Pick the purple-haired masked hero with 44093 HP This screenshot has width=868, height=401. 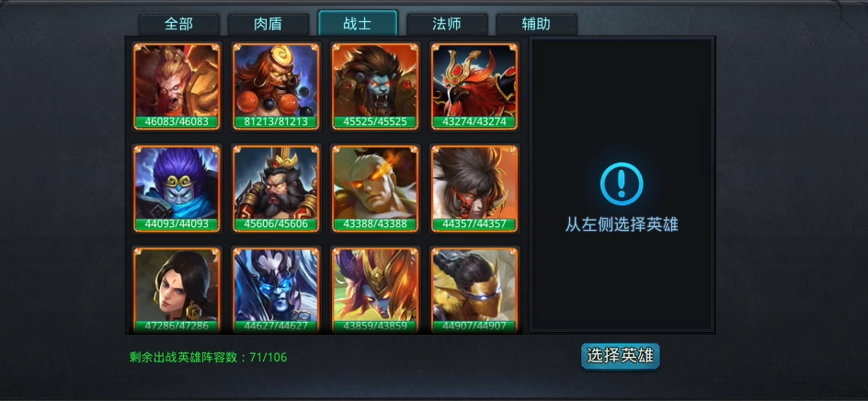177,189
